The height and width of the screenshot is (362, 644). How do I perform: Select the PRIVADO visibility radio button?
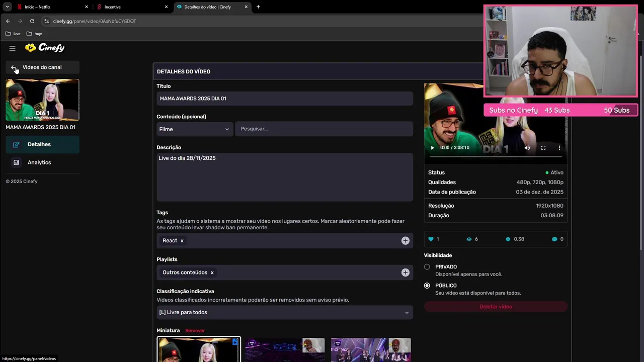[427, 267]
